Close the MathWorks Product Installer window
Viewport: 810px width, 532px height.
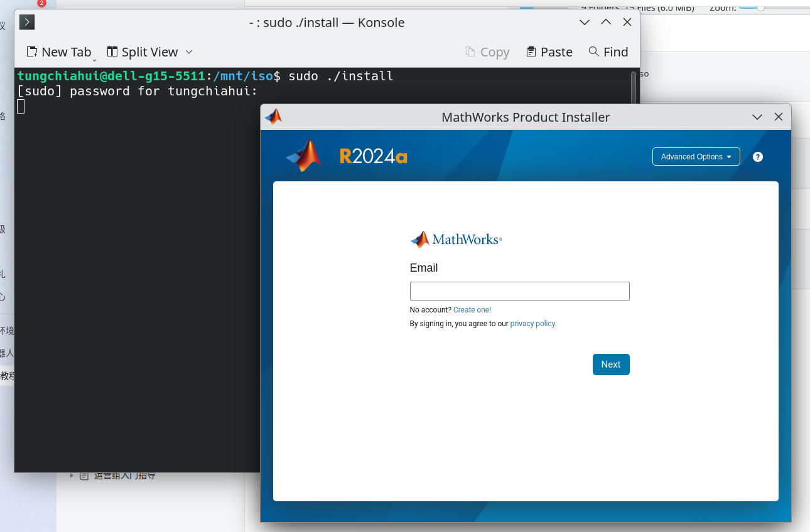[x=779, y=117]
